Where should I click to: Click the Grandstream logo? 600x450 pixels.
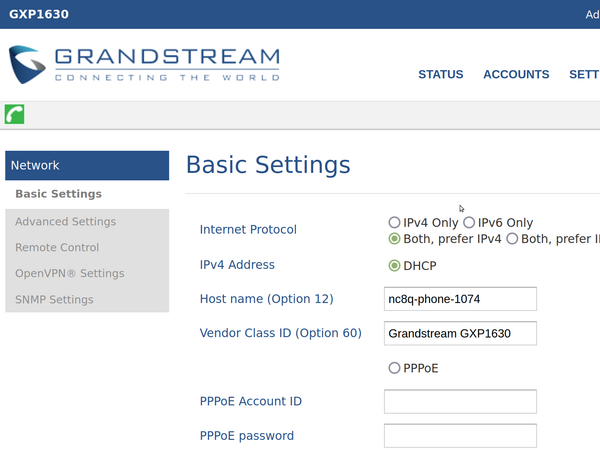(144, 65)
